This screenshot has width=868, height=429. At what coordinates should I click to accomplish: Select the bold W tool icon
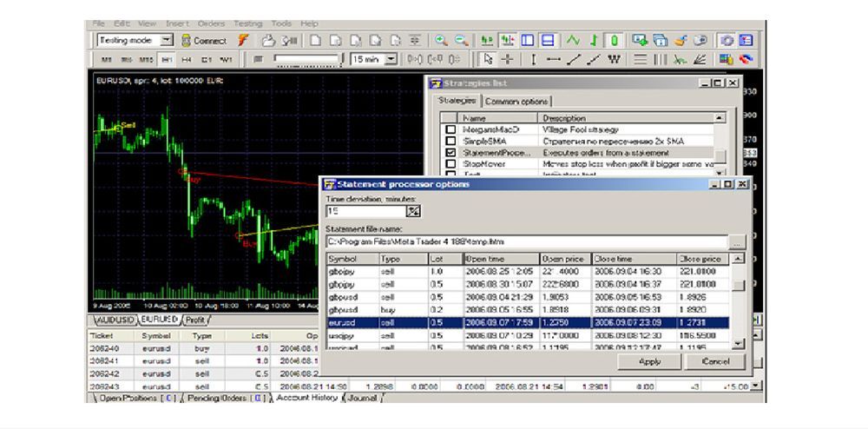click(614, 59)
